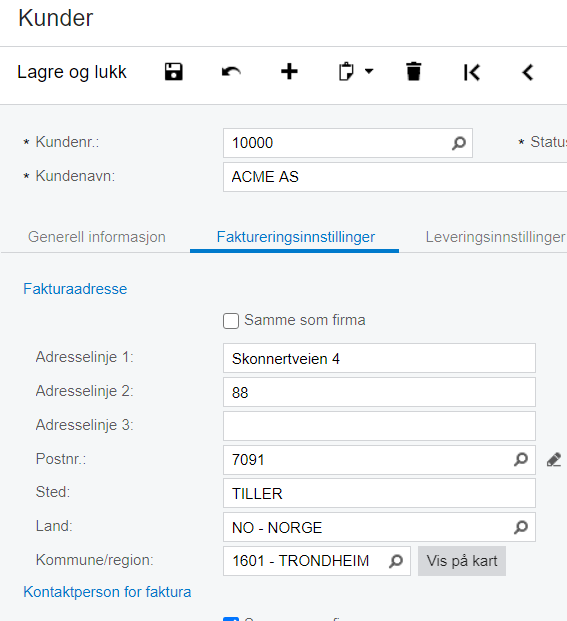
Task: Open Land lookup magnifier
Action: (x=521, y=527)
